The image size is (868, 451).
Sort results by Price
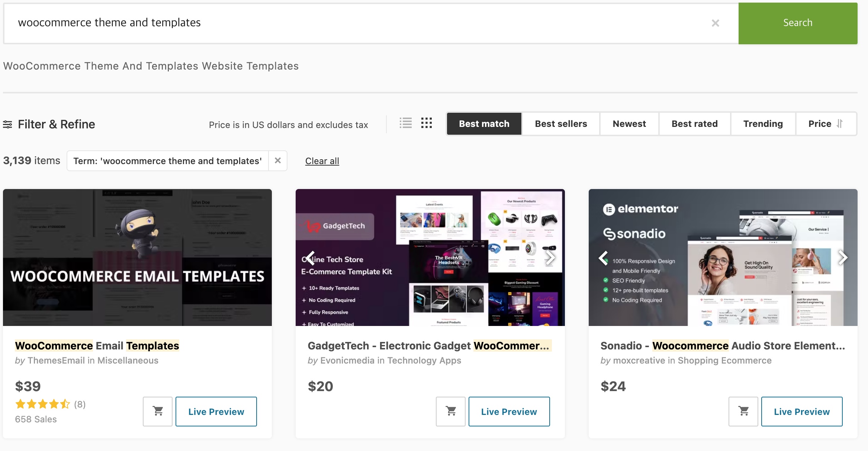[826, 124]
